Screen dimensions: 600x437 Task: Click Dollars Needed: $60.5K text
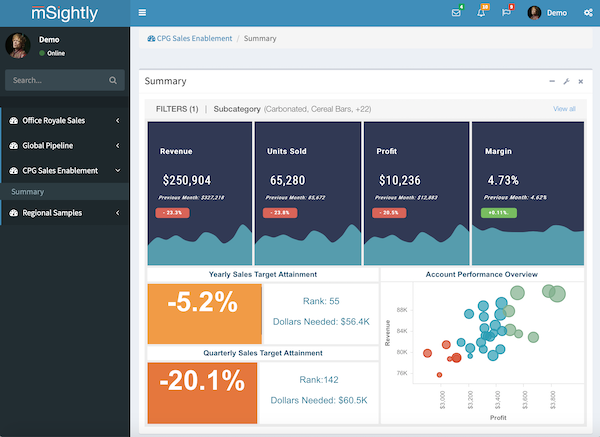tap(319, 400)
